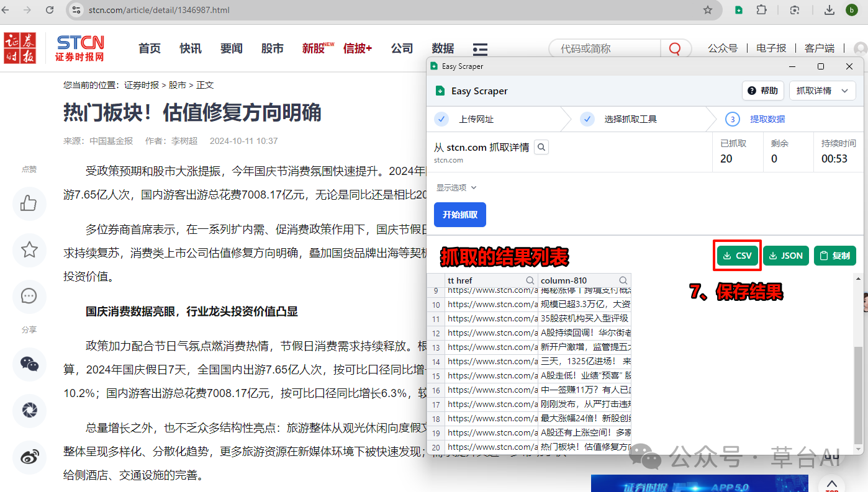Copy results with the 复制 button
The image size is (868, 492).
point(835,256)
